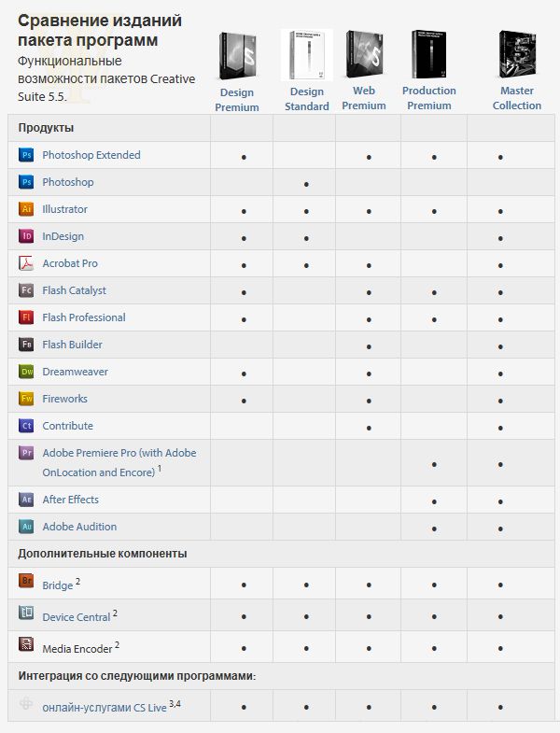Open the онлайн-услугами CS Live link
Viewport: 560px width, 733px height.
tap(105, 708)
